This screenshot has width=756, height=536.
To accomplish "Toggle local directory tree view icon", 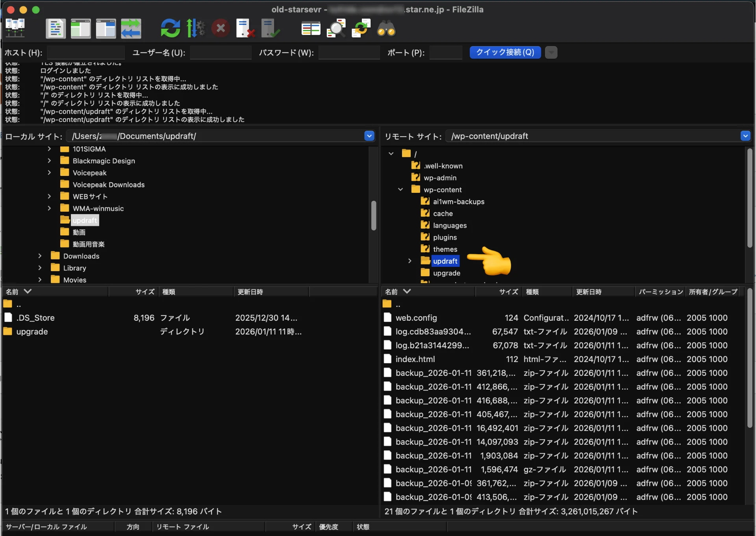I will 80,28.
